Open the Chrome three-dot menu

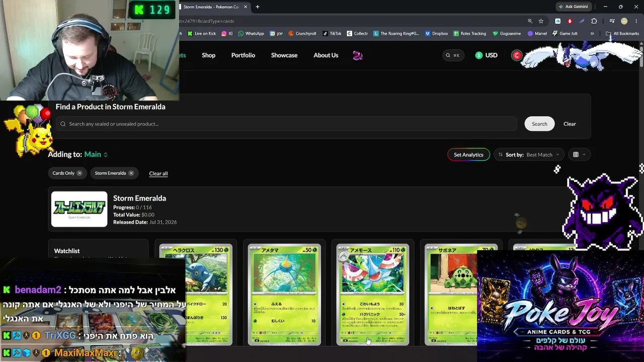click(636, 21)
